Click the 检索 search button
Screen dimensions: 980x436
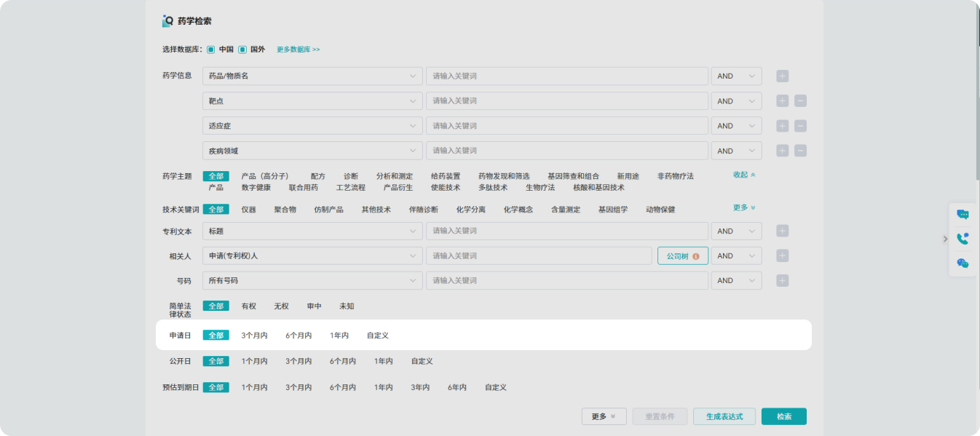[784, 416]
